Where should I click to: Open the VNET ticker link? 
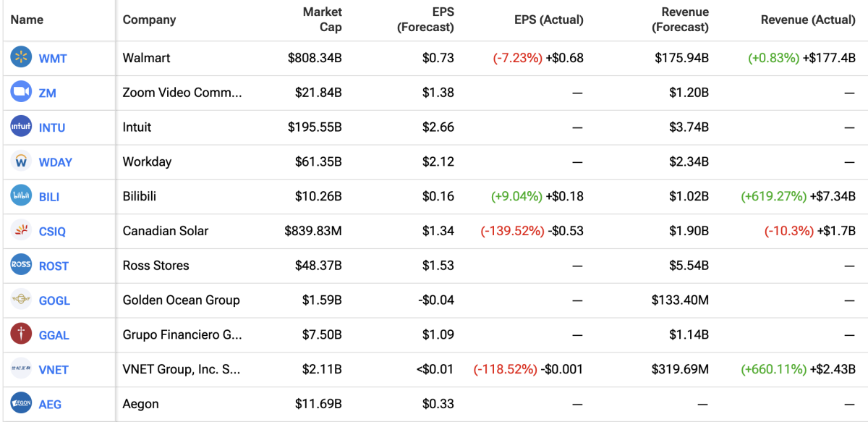pos(54,370)
